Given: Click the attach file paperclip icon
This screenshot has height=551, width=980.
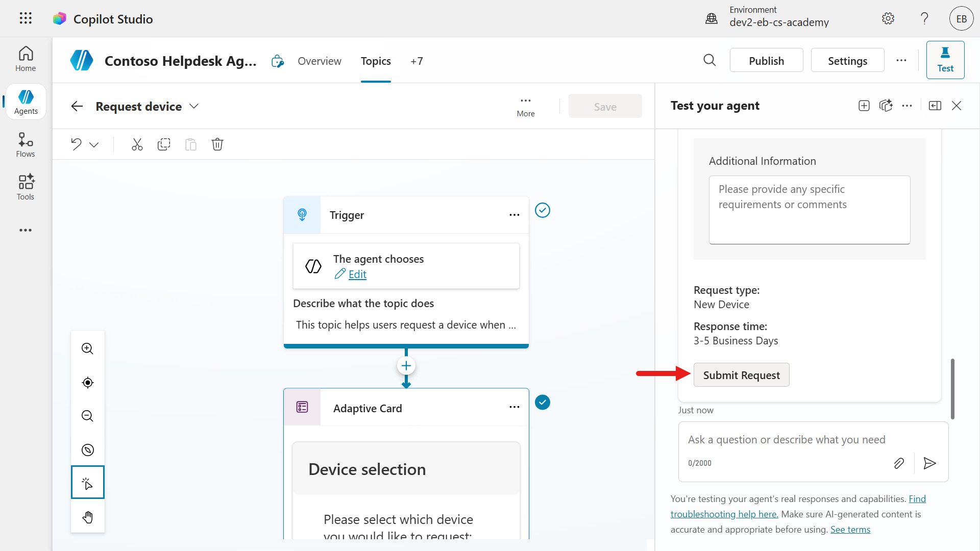Looking at the screenshot, I should (x=899, y=463).
